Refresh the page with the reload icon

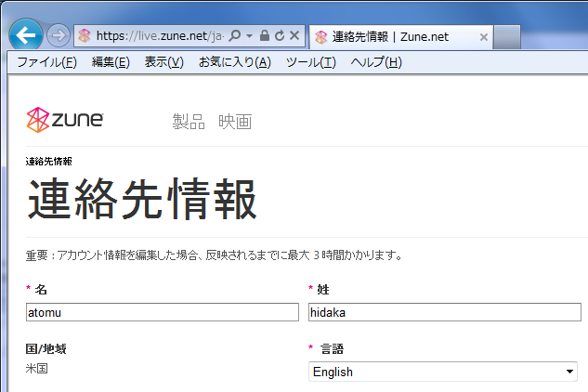pyautogui.click(x=279, y=36)
